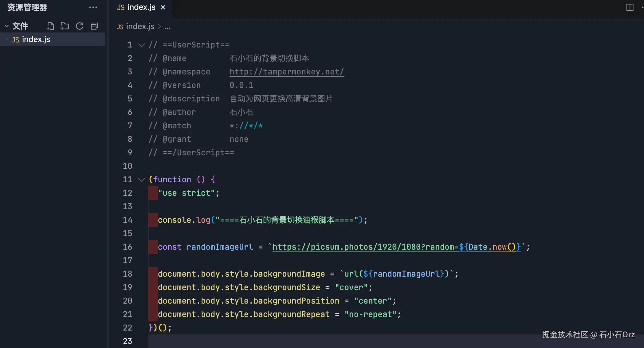Refresh the file explorer
The image size is (644, 348).
[80, 26]
